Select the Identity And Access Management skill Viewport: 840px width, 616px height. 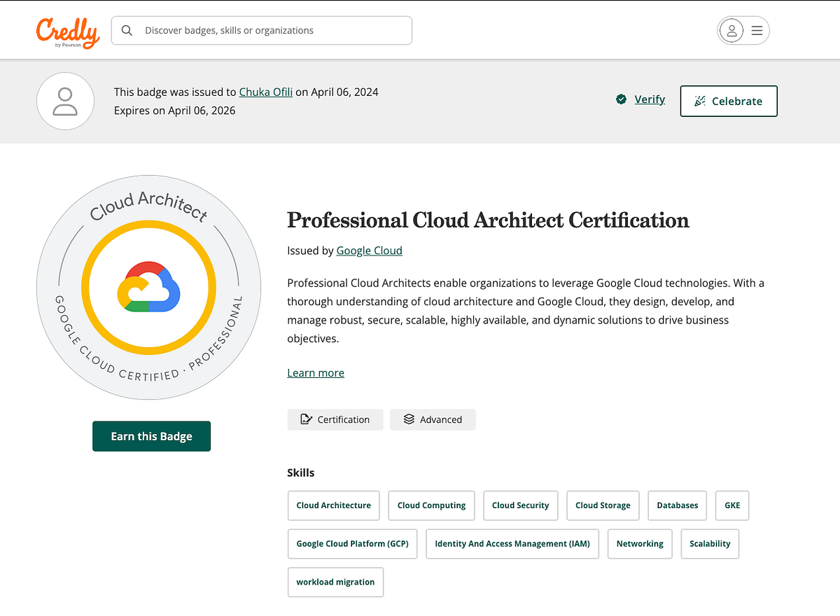(512, 544)
